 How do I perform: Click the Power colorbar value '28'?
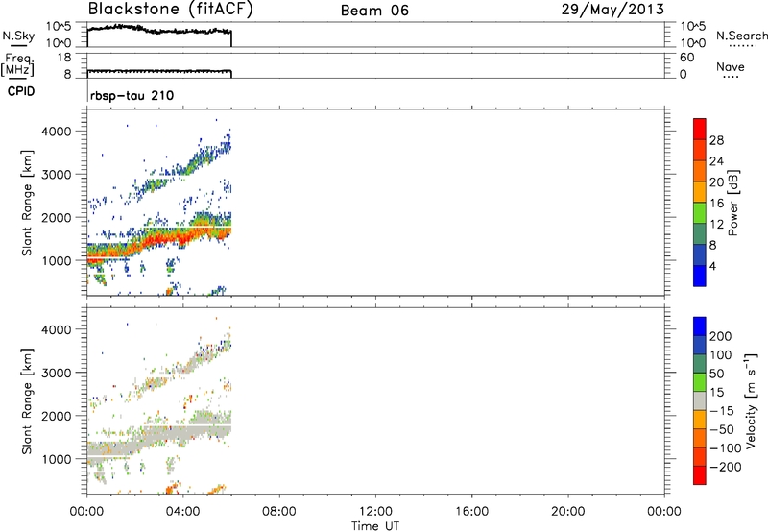(716, 140)
